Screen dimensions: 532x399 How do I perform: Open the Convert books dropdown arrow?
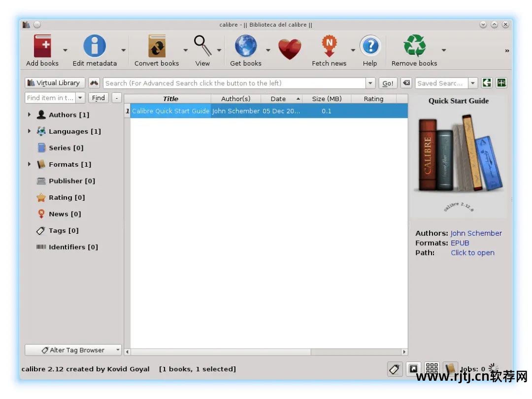pos(186,50)
